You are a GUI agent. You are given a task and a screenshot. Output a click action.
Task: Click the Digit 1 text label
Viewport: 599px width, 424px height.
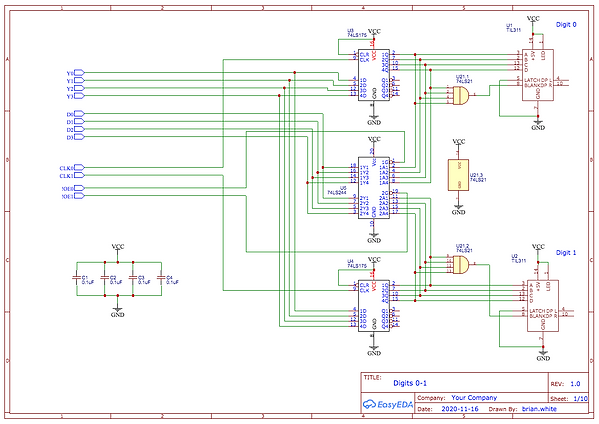(x=566, y=252)
